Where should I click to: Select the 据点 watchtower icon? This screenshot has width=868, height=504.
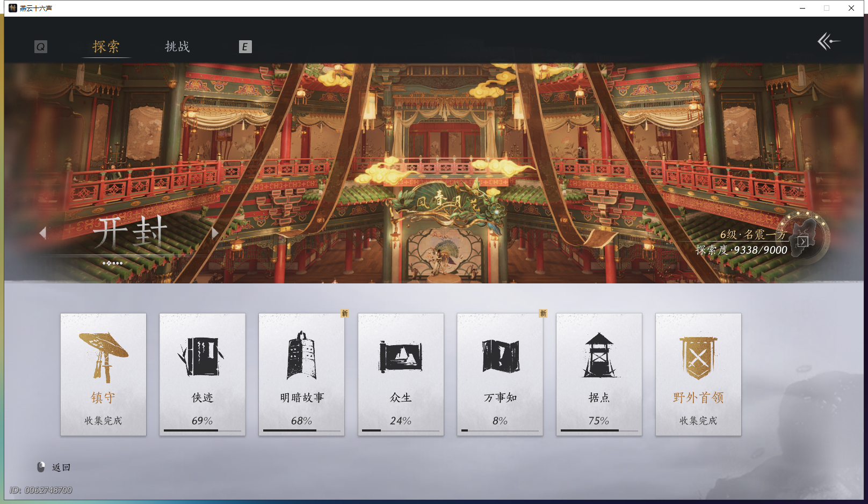point(599,354)
